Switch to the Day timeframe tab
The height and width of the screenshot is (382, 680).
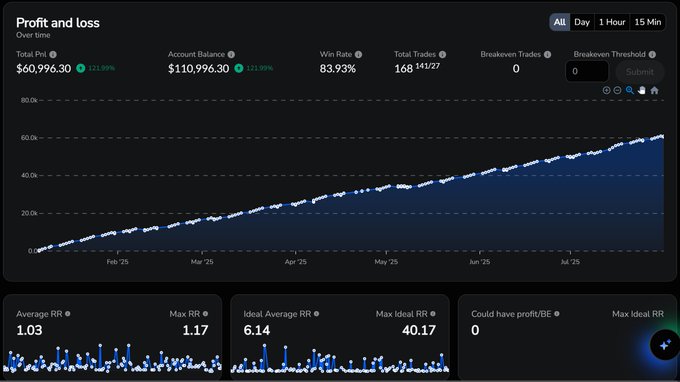pyautogui.click(x=582, y=22)
